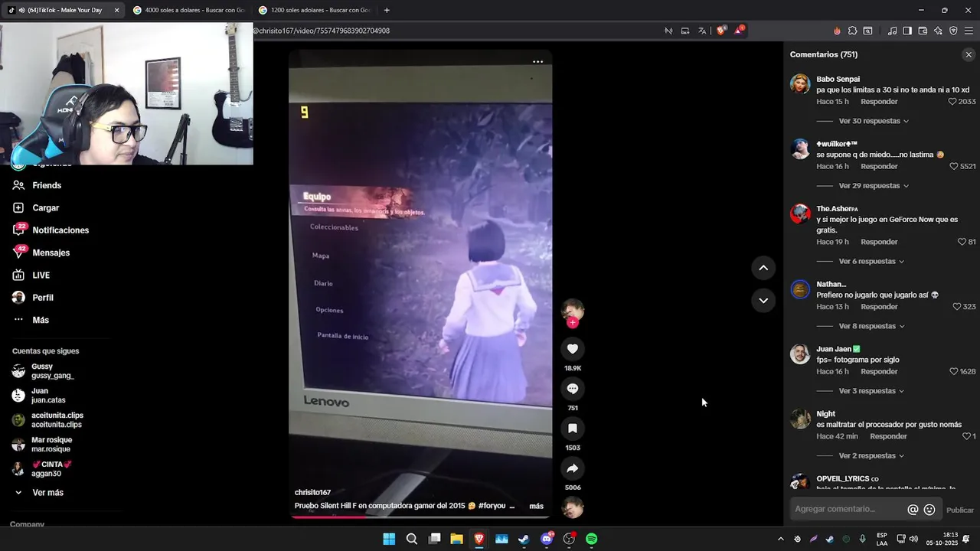The height and width of the screenshot is (551, 980).
Task: Open the browser hamburger menu
Action: coord(969,31)
